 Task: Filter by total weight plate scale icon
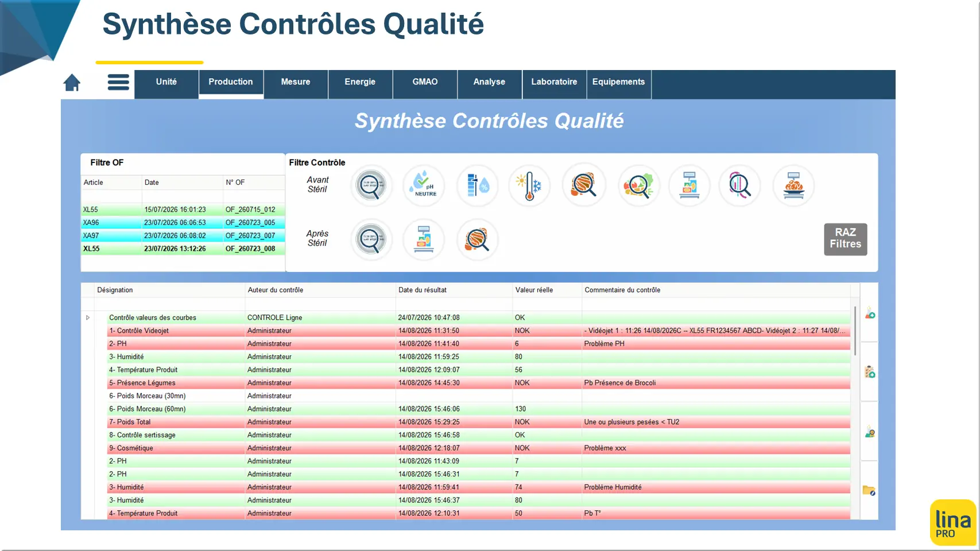tap(794, 185)
